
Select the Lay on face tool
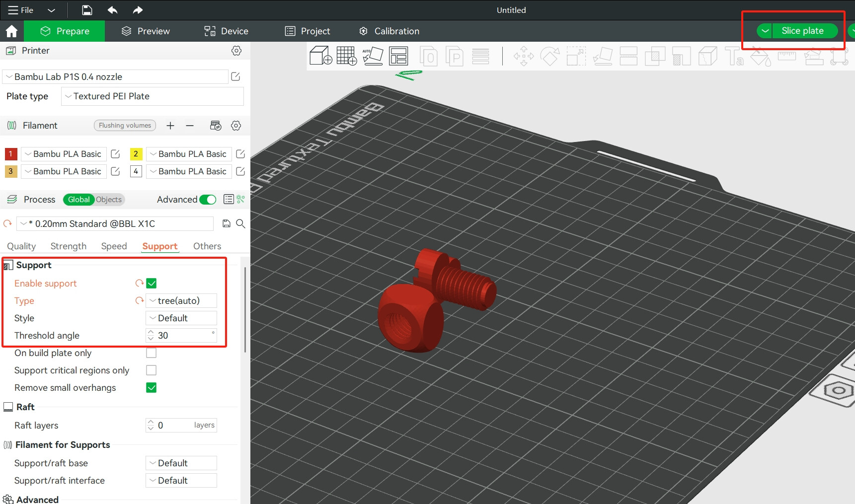(x=603, y=56)
